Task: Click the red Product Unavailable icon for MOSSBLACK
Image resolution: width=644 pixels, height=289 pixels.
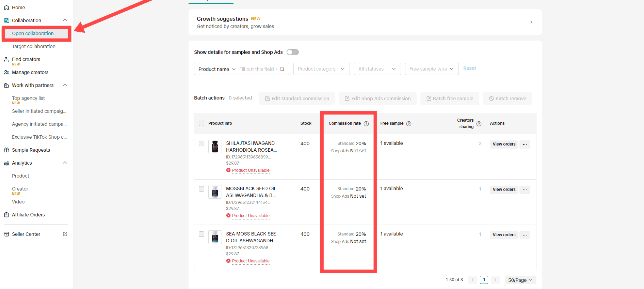Action: click(x=228, y=216)
